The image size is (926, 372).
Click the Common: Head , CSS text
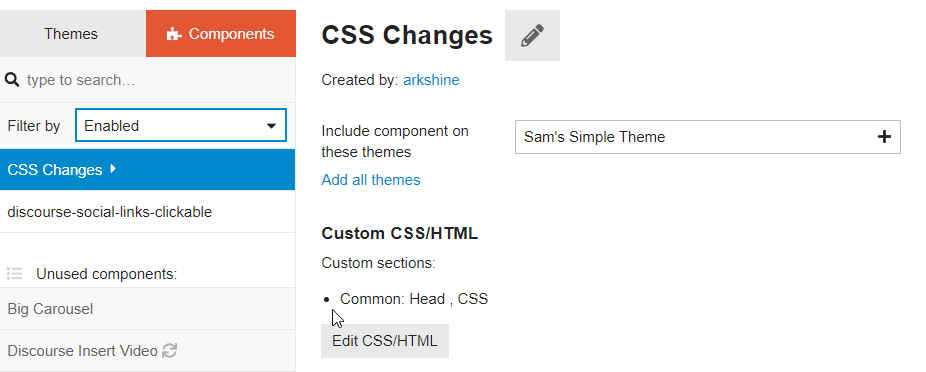tap(414, 299)
